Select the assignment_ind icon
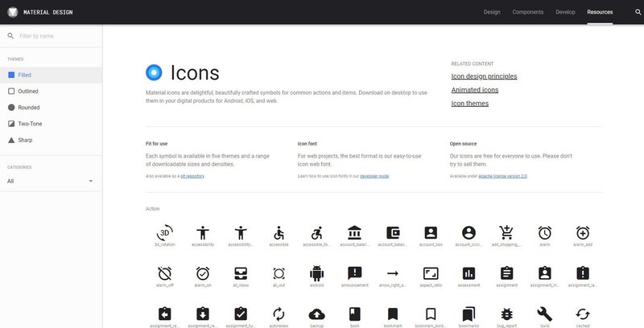 click(545, 273)
